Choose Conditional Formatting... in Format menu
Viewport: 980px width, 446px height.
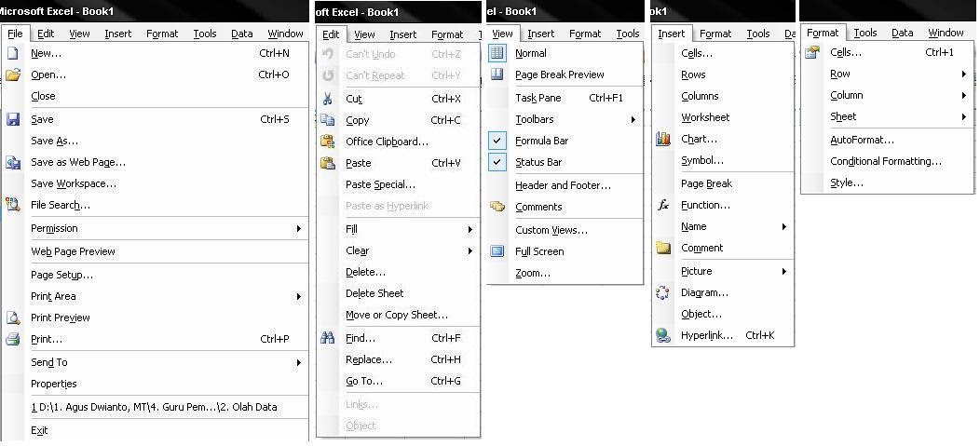[886, 161]
